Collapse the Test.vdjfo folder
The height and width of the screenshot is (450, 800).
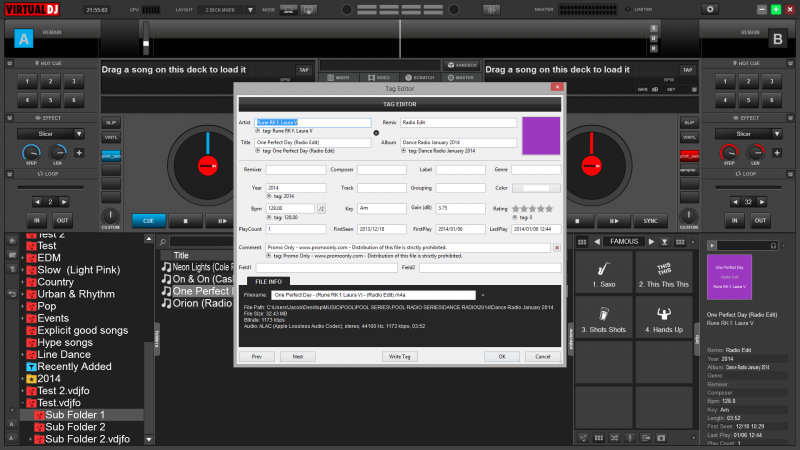pyautogui.click(x=22, y=403)
